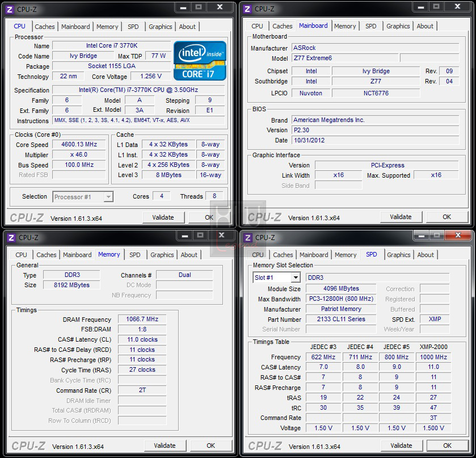The image size is (476, 458).
Task: Click the memory Size value '8192 MBytes'
Action: 71,285
